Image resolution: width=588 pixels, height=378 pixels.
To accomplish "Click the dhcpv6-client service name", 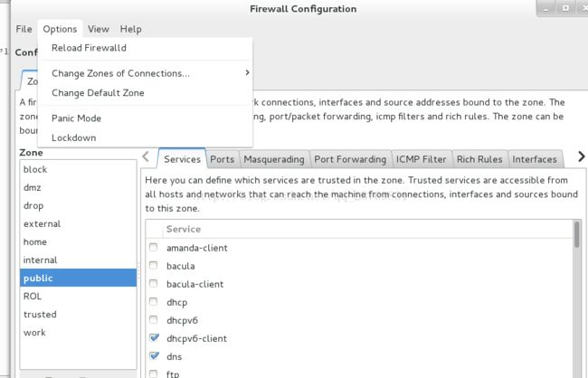I will coord(197,338).
